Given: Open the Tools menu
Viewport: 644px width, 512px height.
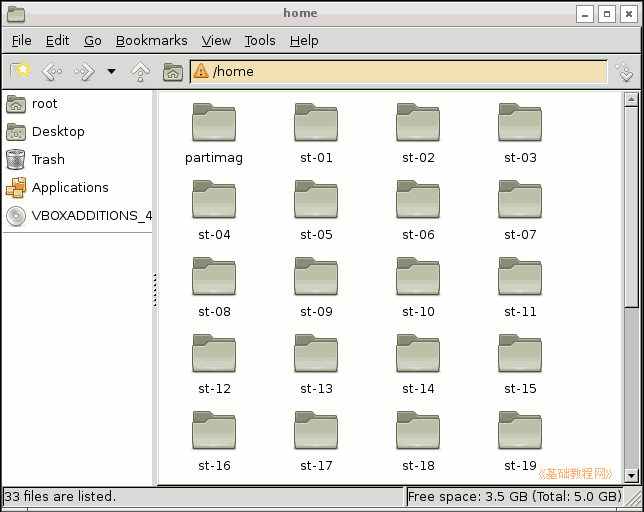Looking at the screenshot, I should (260, 41).
